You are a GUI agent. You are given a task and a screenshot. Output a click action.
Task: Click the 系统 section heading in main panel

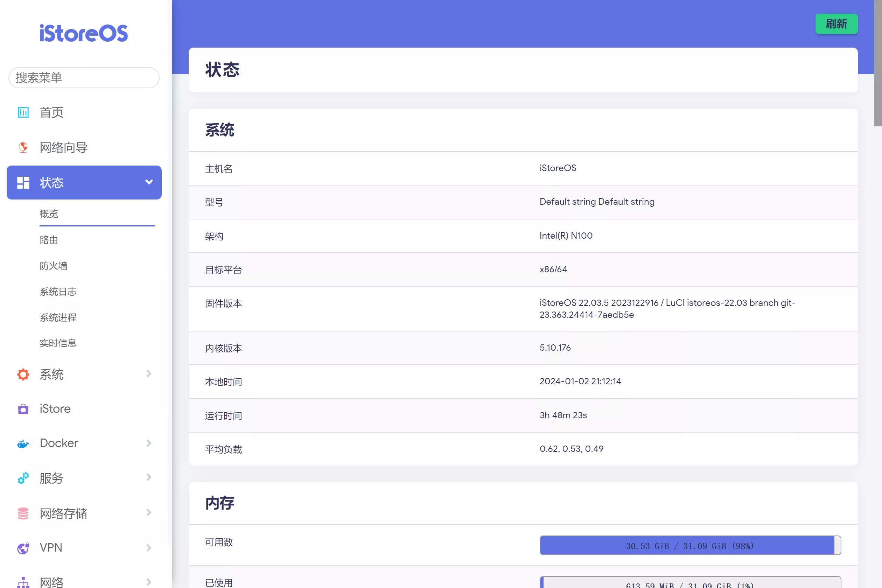tap(219, 130)
